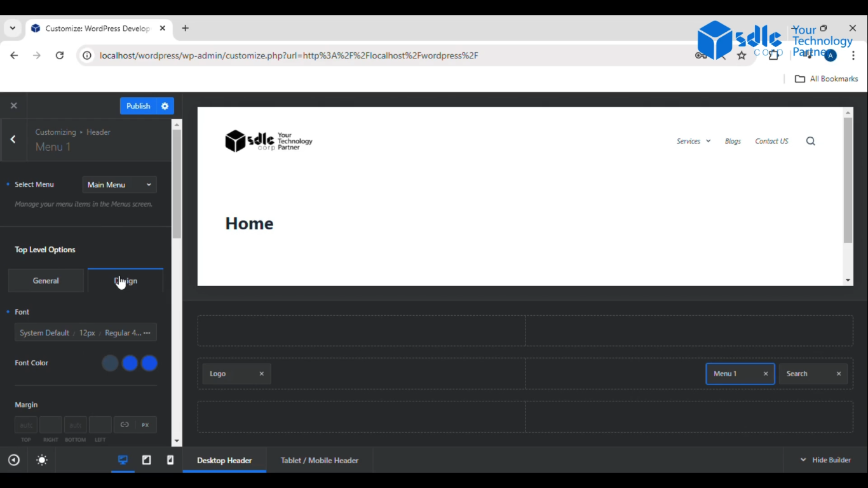Pick the third Font Color swatch

coord(149,363)
